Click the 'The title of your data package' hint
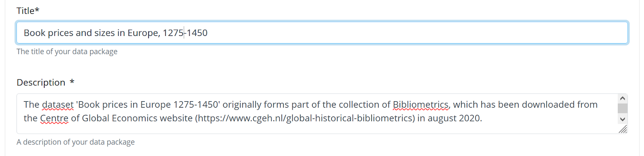This screenshot has height=156, width=644. [67, 52]
